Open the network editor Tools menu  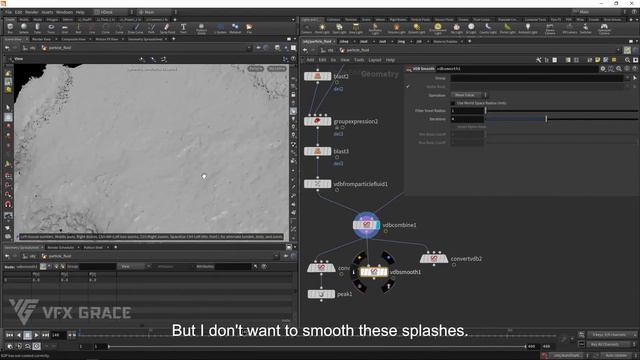359,60
